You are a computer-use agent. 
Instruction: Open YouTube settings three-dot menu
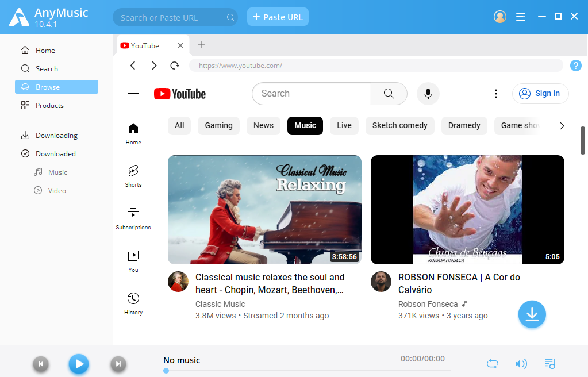click(496, 94)
